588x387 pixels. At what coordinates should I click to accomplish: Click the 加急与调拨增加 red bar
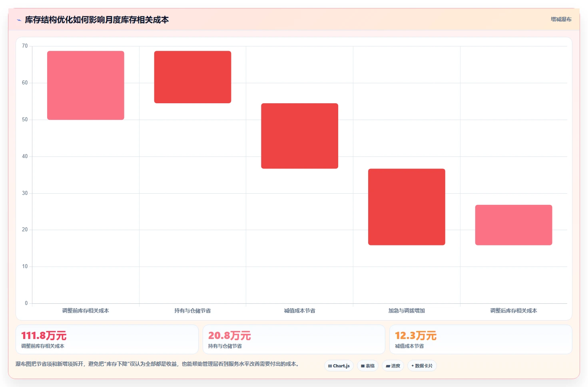(407, 207)
